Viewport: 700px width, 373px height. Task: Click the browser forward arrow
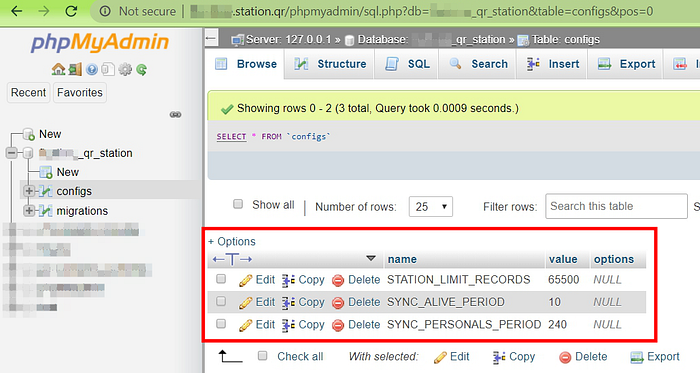pos(43,11)
